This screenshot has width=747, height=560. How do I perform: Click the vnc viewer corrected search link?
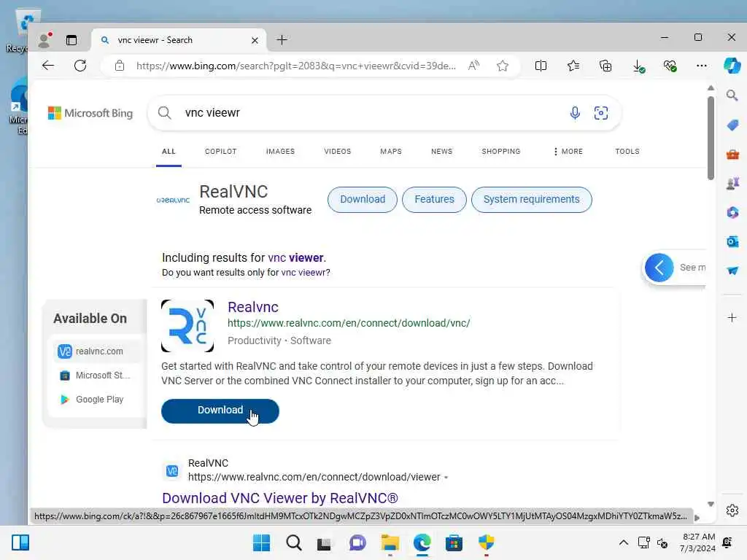(x=296, y=257)
